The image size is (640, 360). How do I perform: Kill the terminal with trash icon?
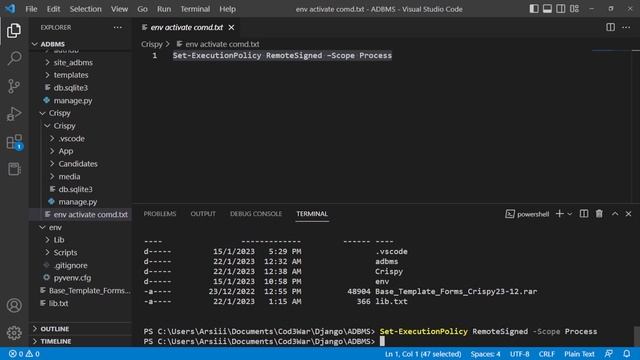coord(599,214)
